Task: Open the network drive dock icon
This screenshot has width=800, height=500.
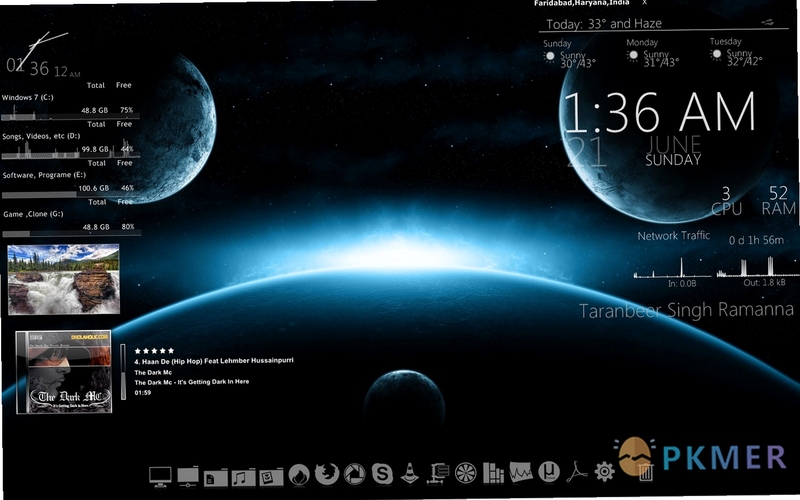Action: pos(188,476)
